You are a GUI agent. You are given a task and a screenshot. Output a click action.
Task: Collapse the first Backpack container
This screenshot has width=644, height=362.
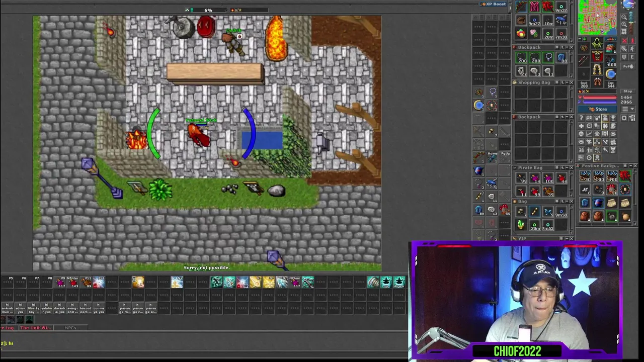pyautogui.click(x=567, y=47)
